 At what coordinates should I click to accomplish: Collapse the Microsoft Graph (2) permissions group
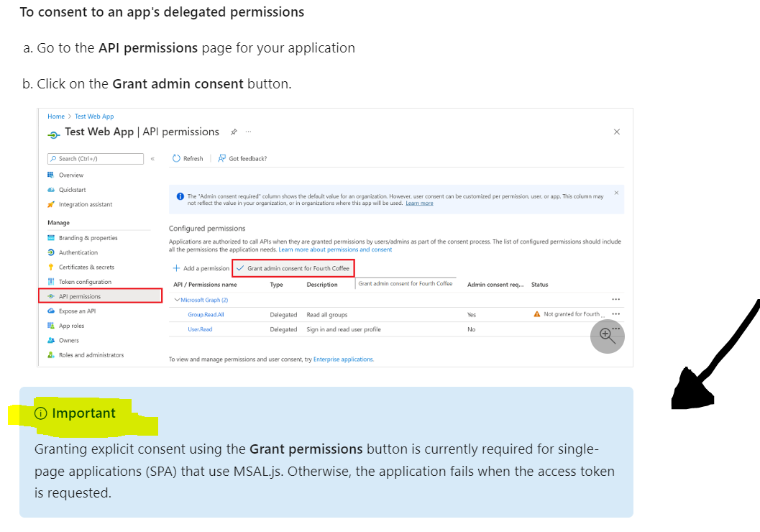[x=177, y=300]
